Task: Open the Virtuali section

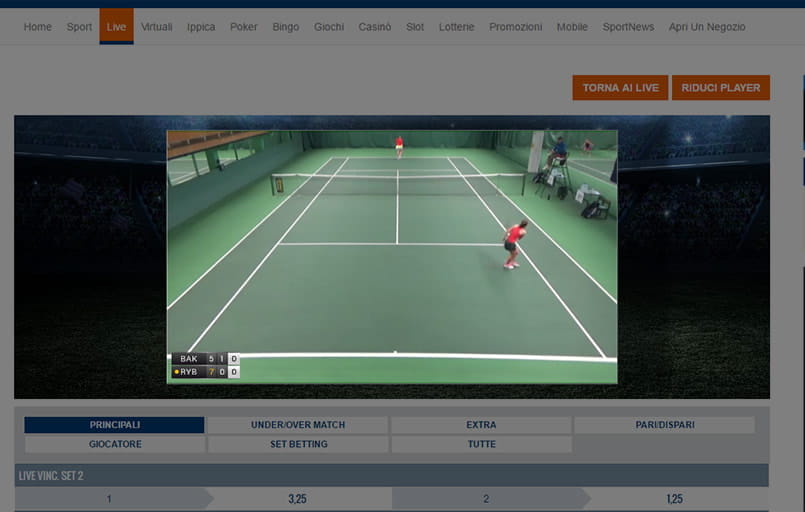Action: (156, 27)
